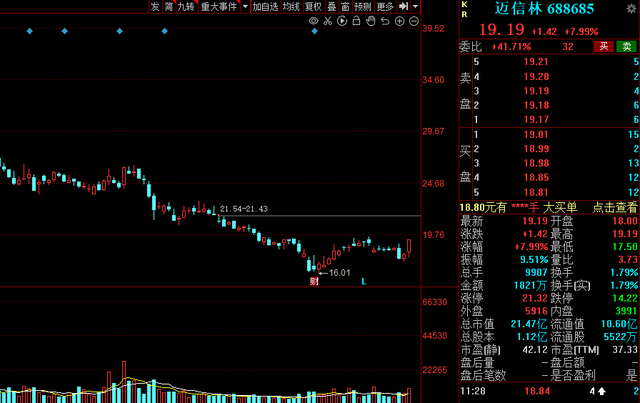Click the 总市值 value 21.47亿

tap(529, 324)
